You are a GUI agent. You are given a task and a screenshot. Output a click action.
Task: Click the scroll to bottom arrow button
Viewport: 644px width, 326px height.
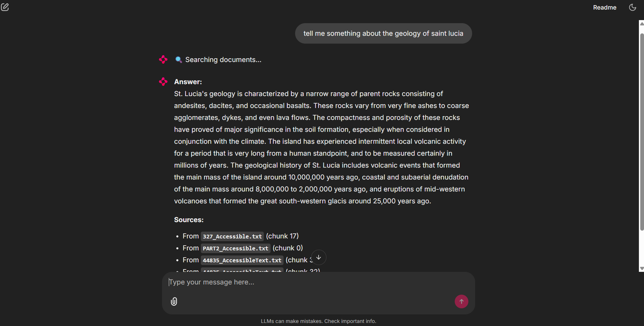pyautogui.click(x=319, y=258)
